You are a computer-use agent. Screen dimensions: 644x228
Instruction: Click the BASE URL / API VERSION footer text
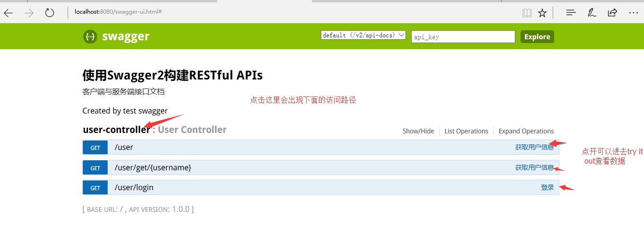tap(138, 209)
